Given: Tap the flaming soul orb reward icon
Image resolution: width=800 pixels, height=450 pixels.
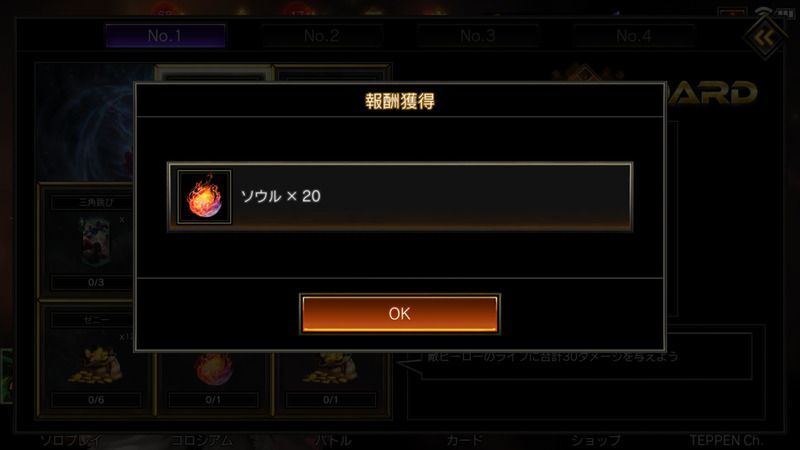Looking at the screenshot, I should (x=204, y=197).
